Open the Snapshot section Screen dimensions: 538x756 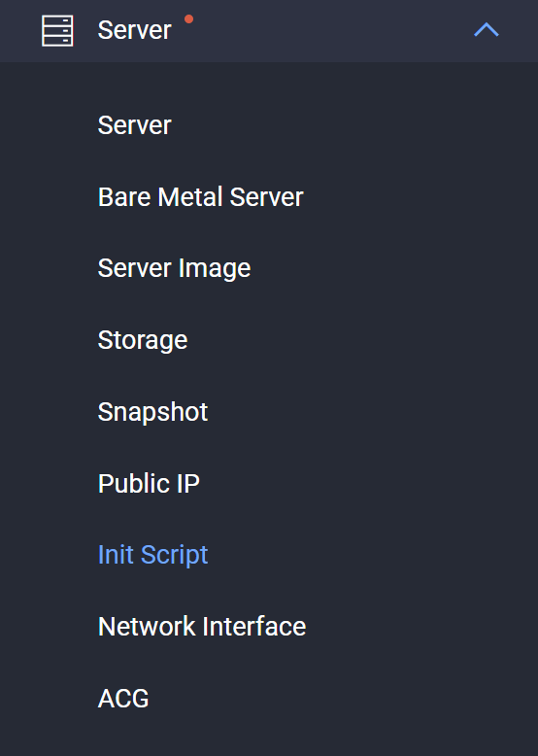pyautogui.click(x=152, y=412)
